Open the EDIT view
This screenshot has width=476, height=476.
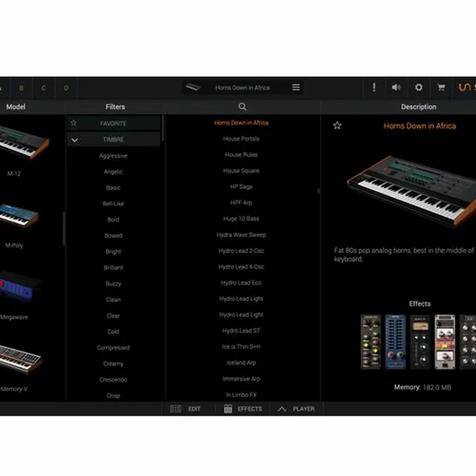(194, 409)
